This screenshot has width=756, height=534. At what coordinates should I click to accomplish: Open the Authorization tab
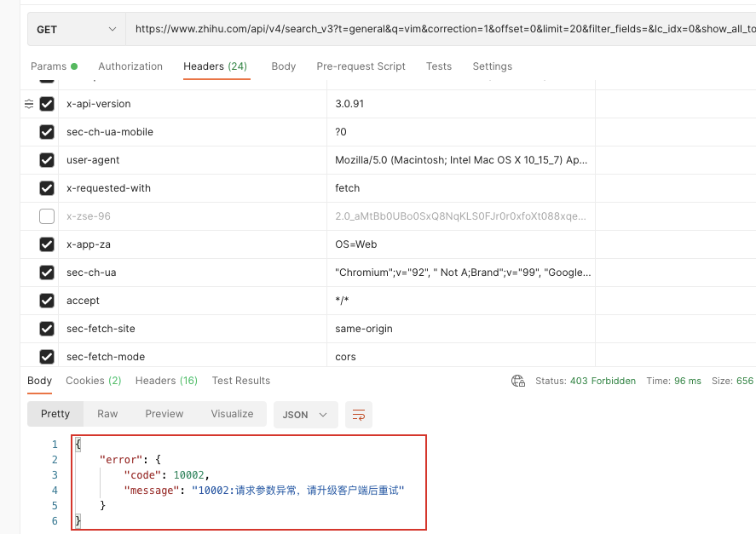(x=130, y=66)
